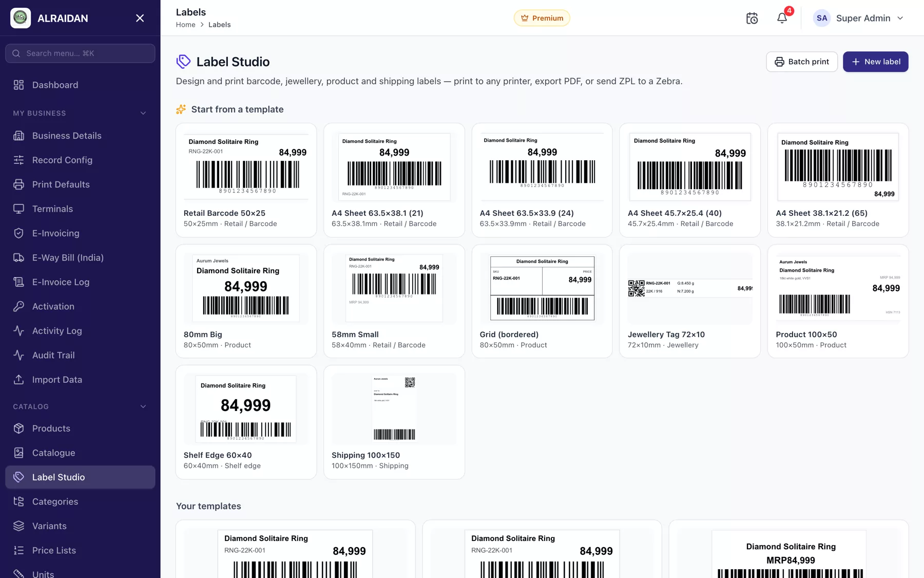Click the SA avatar circle

(x=822, y=18)
